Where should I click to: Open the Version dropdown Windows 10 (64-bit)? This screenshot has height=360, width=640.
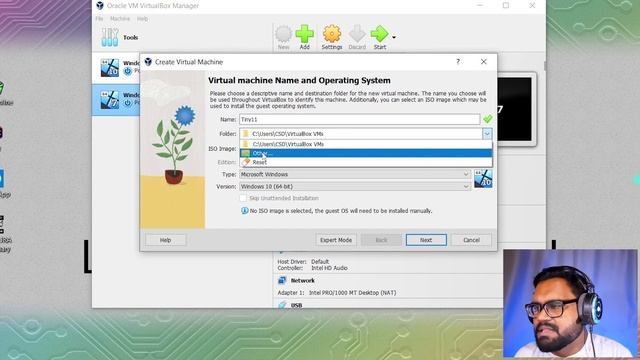pos(355,187)
